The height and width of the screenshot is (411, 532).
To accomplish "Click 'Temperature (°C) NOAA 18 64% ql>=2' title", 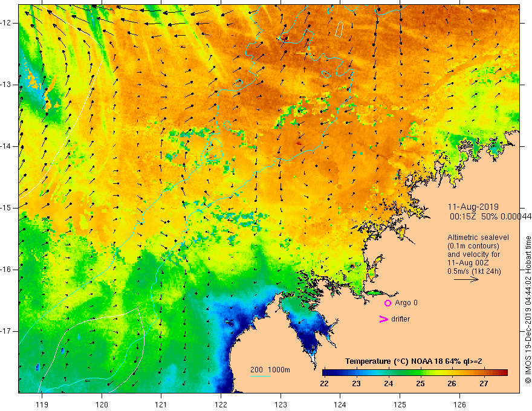I will (414, 361).
